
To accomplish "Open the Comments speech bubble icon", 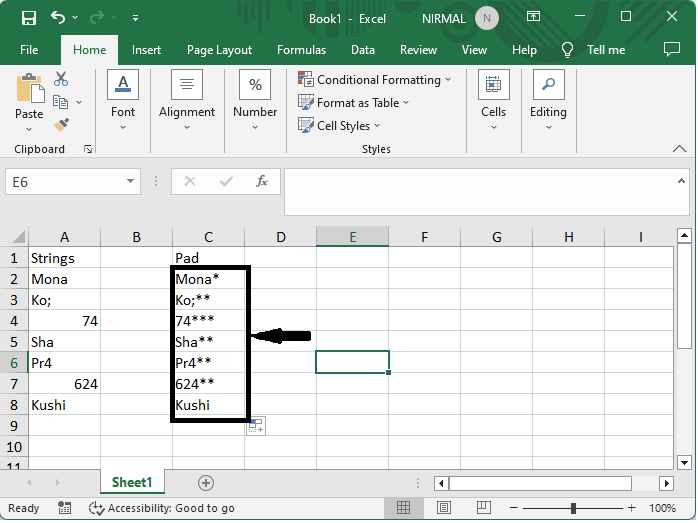I will click(672, 49).
